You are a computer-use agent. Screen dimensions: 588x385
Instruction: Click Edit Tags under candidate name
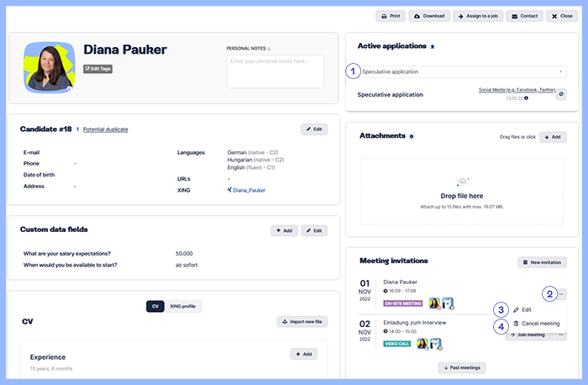point(98,68)
